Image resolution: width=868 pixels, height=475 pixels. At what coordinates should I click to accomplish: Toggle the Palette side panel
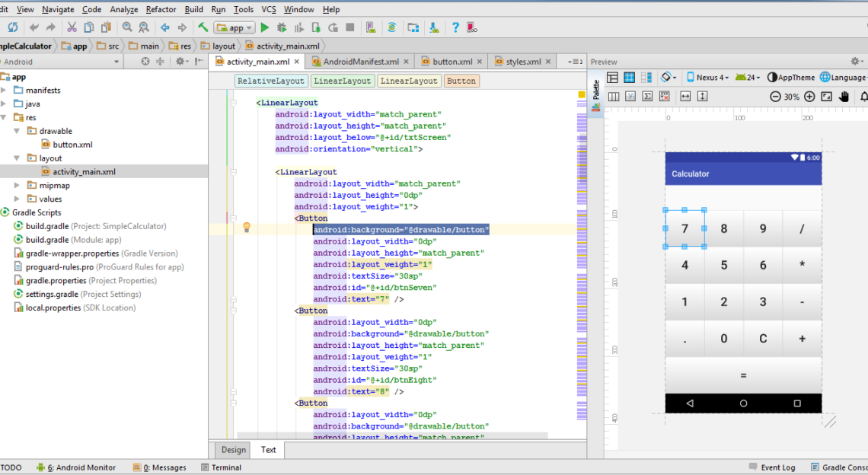596,95
